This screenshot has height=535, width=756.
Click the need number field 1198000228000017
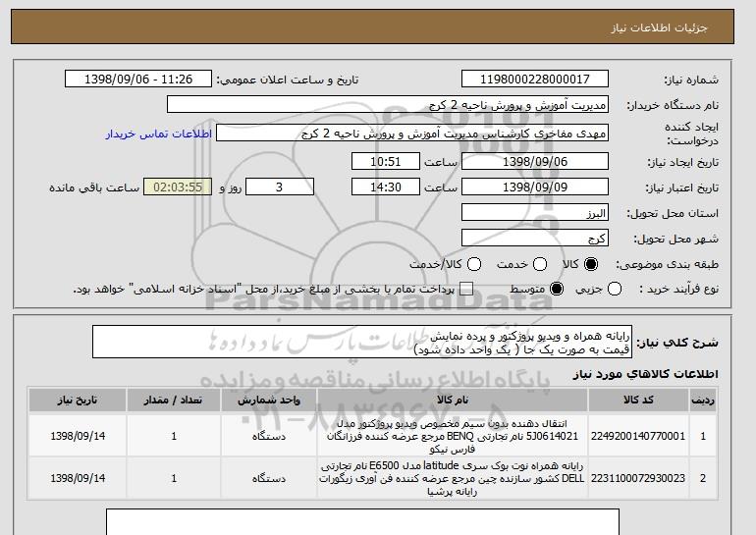point(535,80)
